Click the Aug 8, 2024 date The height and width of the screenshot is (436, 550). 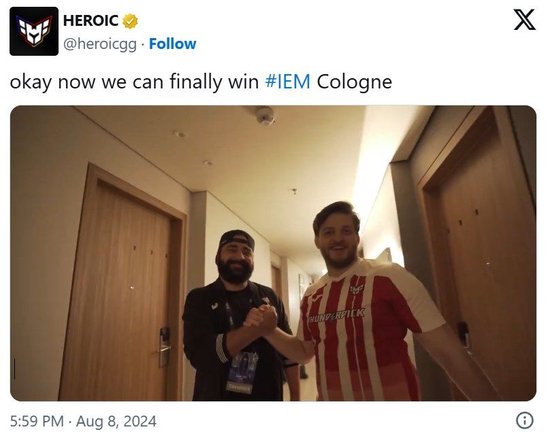(x=116, y=421)
